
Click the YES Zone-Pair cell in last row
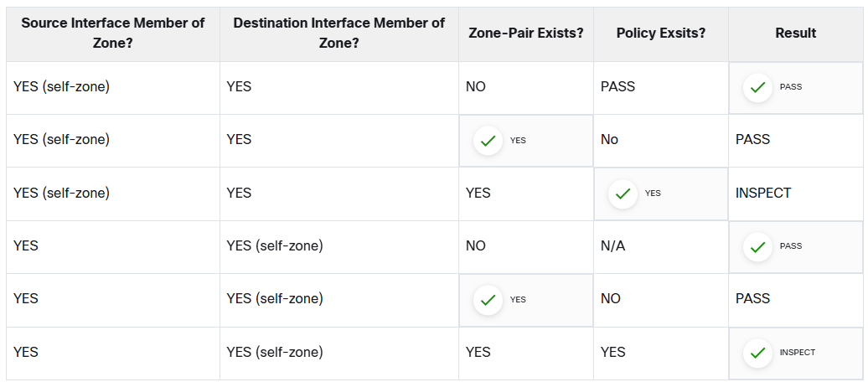click(x=478, y=352)
